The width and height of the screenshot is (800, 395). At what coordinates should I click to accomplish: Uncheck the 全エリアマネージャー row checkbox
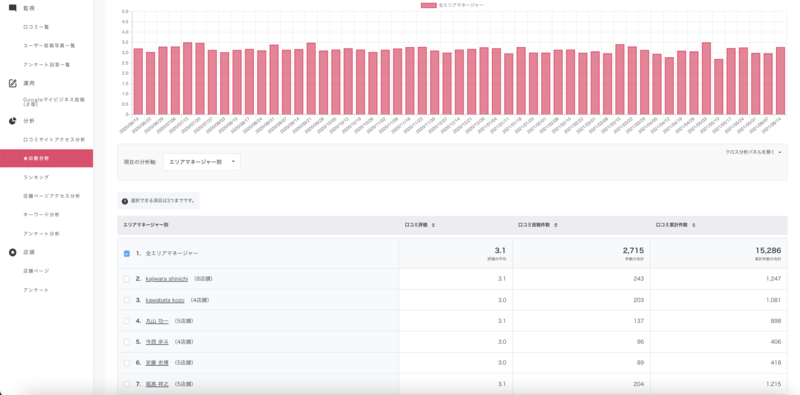(127, 253)
